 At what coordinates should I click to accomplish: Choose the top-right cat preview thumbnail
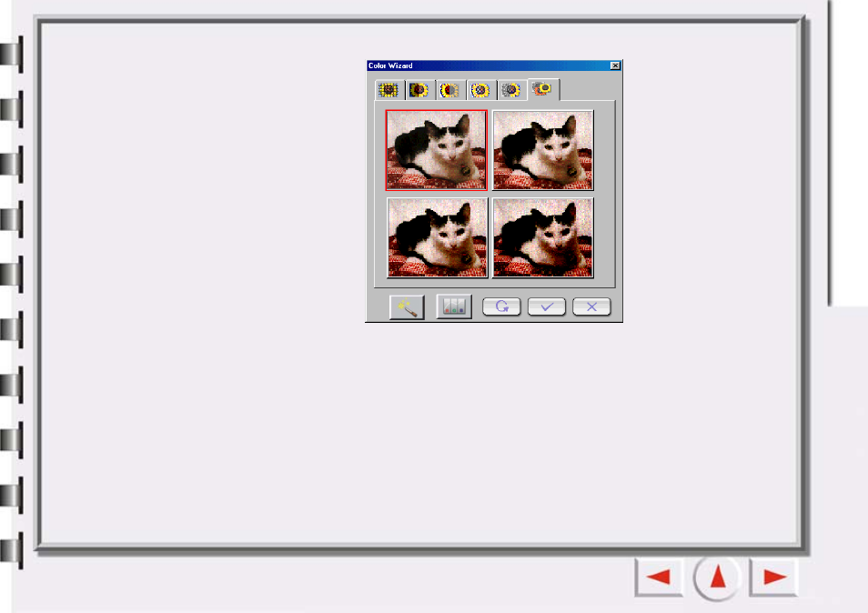pyautogui.click(x=543, y=150)
